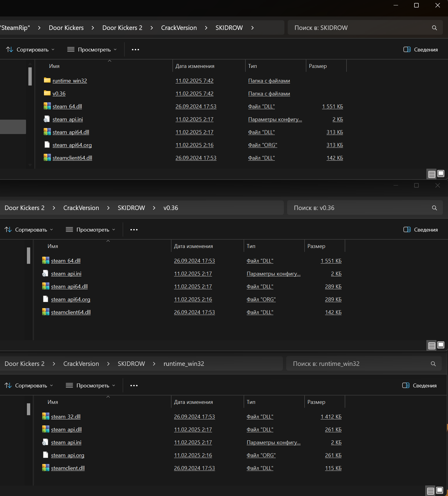Select steam_api64.dll icon sized 313 KB
The image size is (448, 496).
(47, 132)
